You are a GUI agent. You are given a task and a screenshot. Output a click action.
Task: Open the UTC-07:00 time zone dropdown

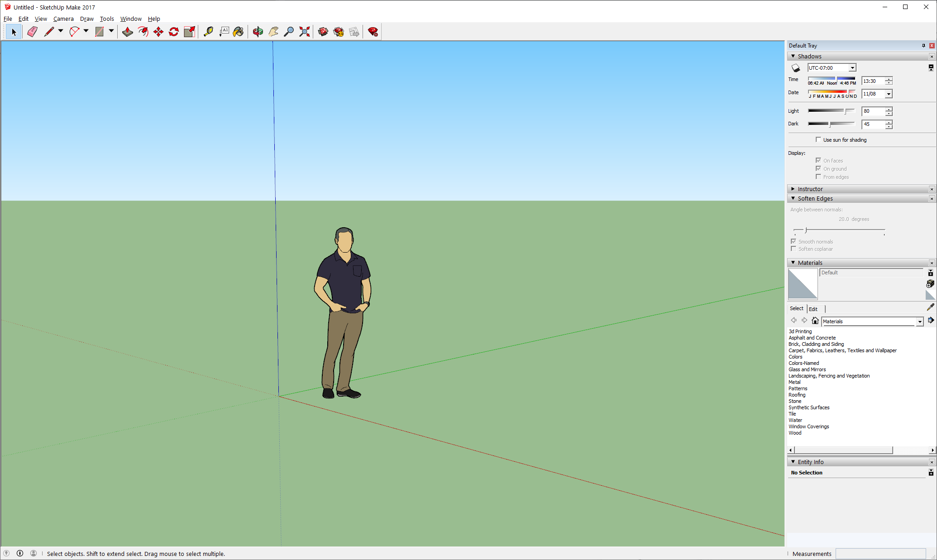[x=852, y=68]
